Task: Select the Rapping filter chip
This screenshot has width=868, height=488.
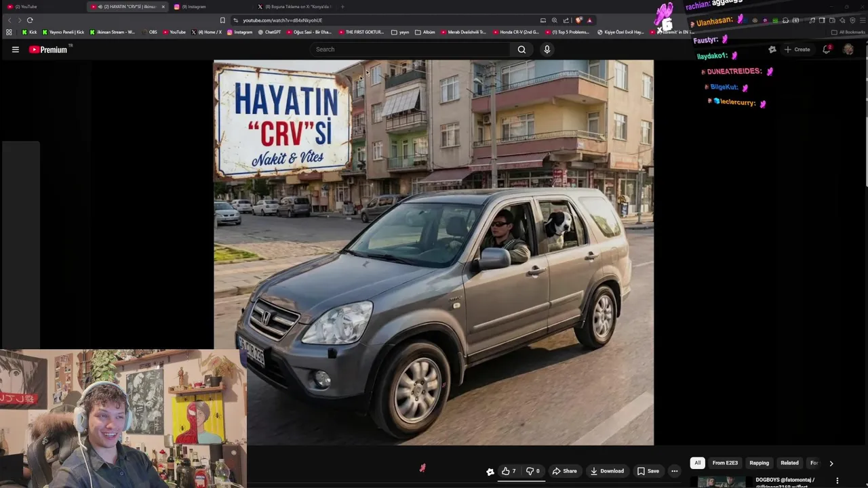Action: (x=759, y=463)
